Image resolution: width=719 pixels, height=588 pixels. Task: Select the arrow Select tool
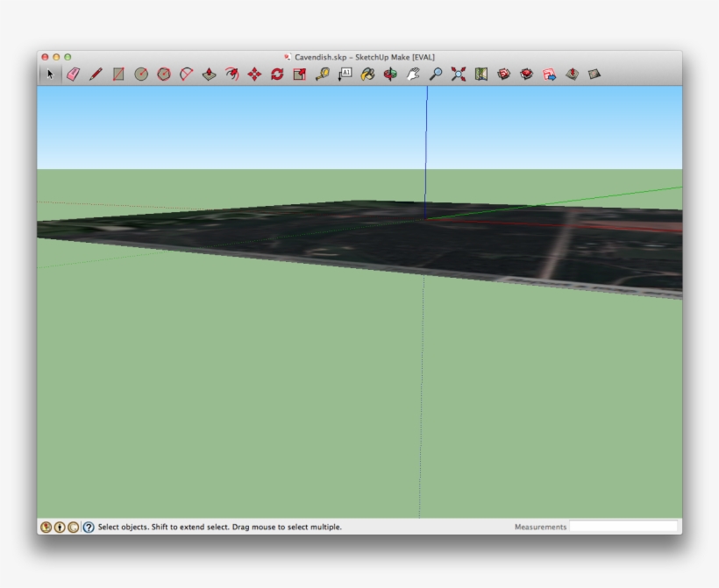coord(50,74)
